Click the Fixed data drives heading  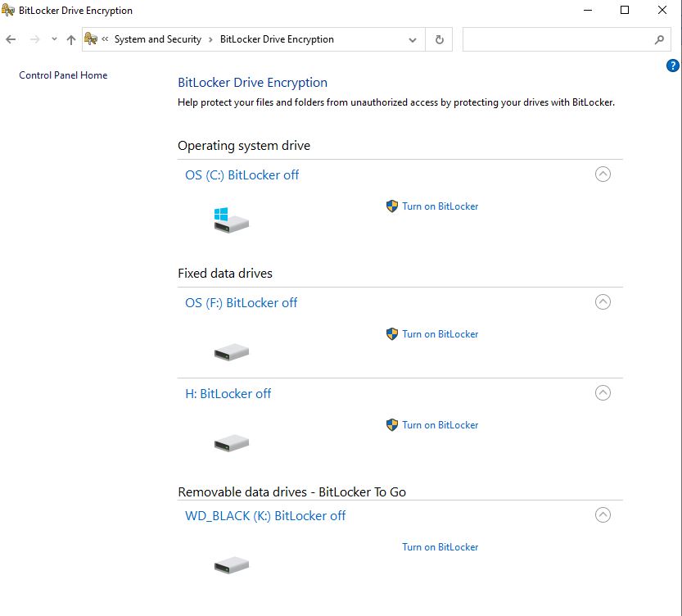tap(225, 274)
